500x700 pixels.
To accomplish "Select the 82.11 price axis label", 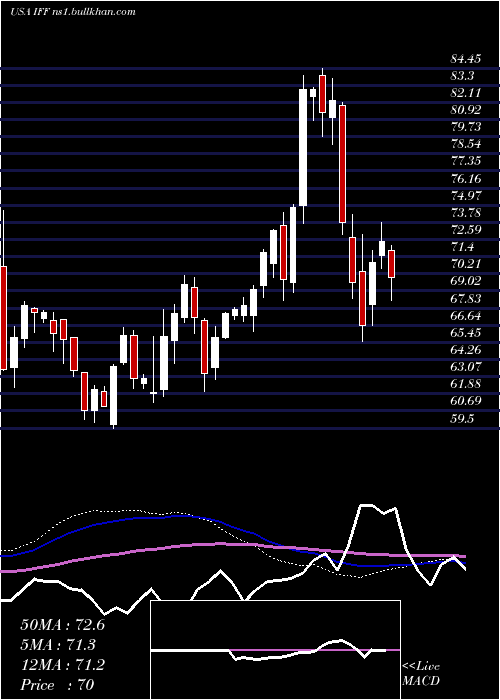I will point(466,93).
